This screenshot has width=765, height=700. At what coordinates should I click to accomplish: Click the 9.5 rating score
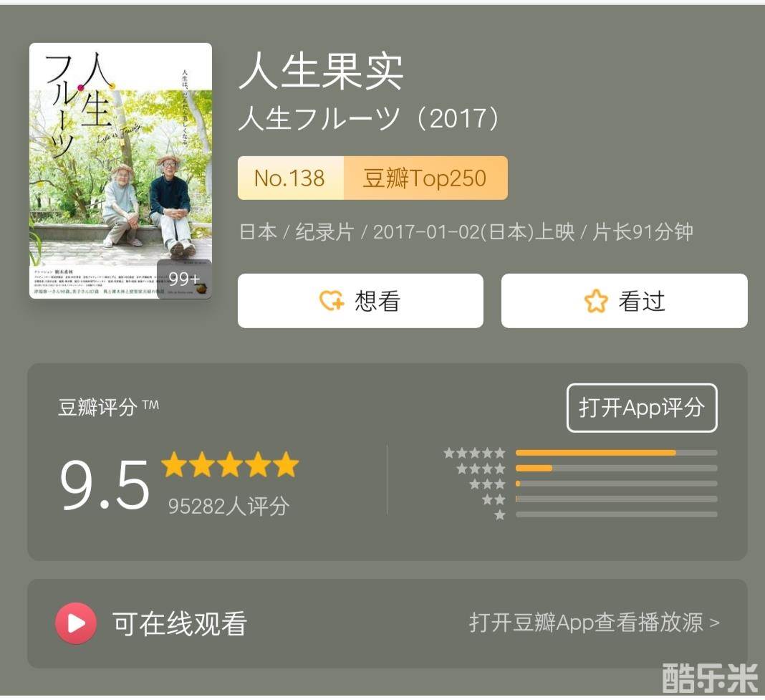[105, 486]
